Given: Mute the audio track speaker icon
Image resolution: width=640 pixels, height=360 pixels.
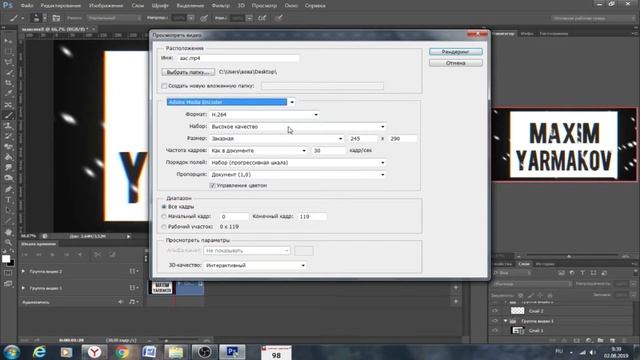Looking at the screenshot, I should (120, 302).
